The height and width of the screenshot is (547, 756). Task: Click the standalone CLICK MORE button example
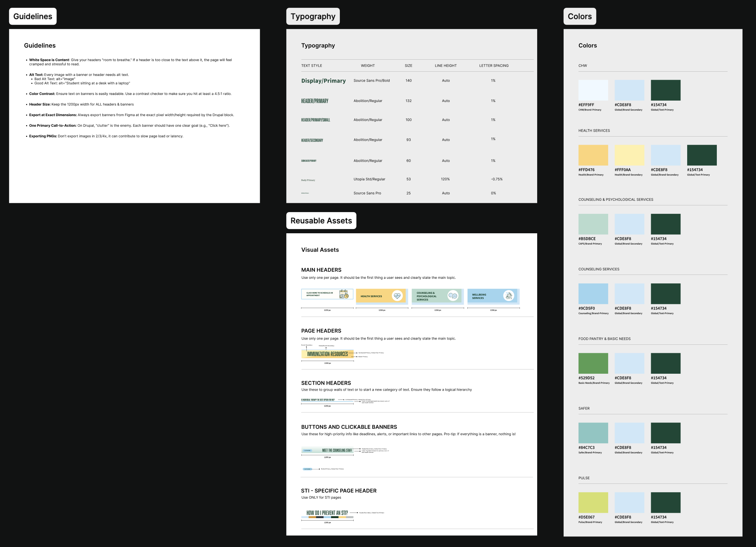307,469
